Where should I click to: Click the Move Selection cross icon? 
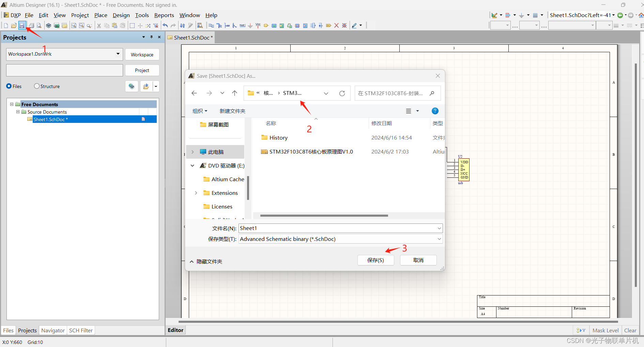coord(140,26)
